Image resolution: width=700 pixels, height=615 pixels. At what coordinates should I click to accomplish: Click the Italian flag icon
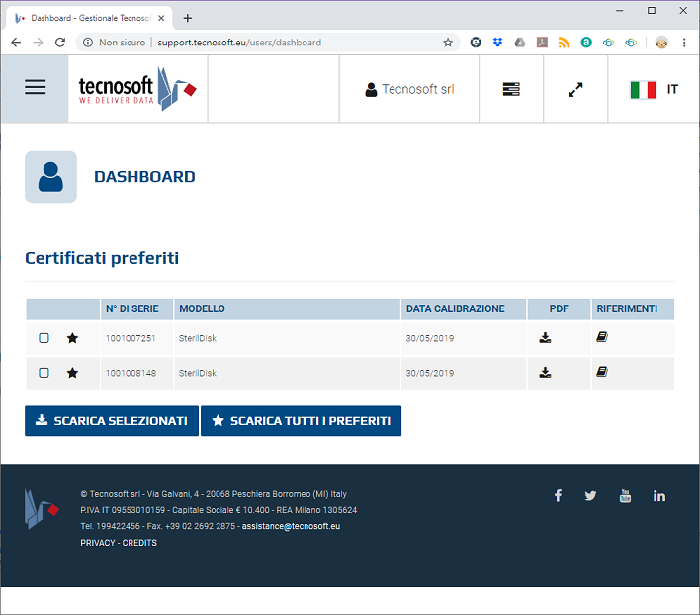643,90
